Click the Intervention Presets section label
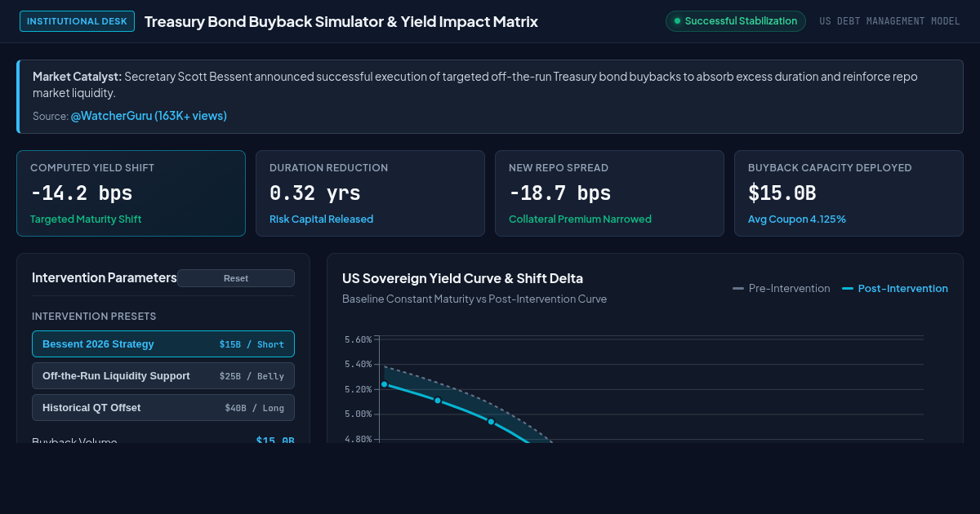Viewport: 980px width, 514px height. click(x=94, y=316)
